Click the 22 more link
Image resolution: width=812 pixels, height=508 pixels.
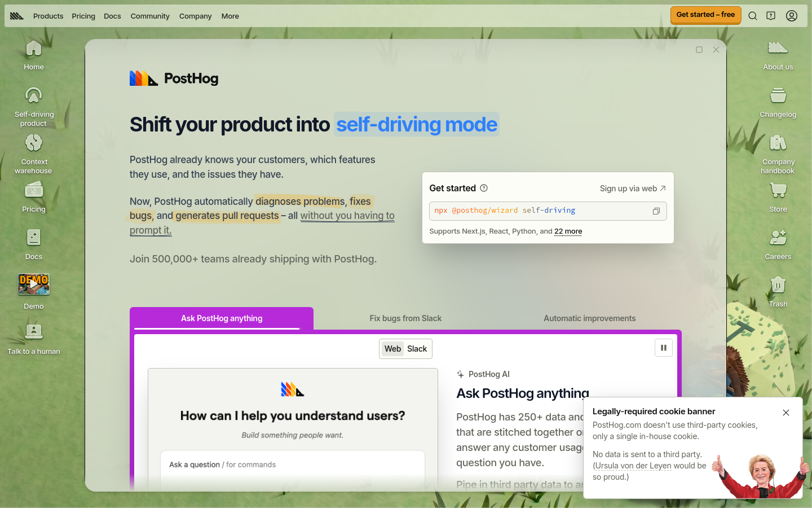point(568,231)
